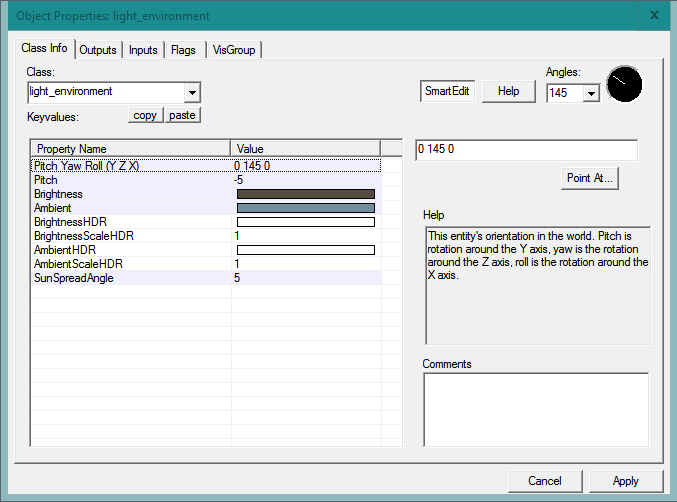
Task: Close the Object Properties dialog
Action: coord(654,15)
